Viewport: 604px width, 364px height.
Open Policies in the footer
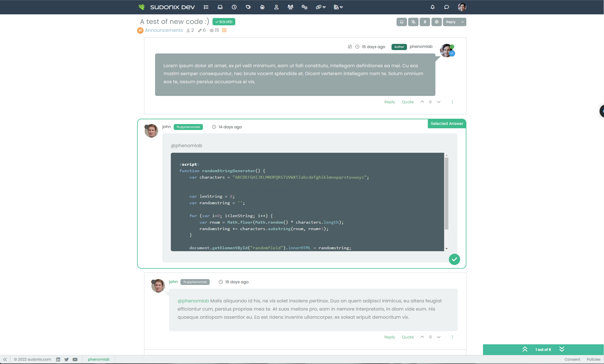point(593,359)
